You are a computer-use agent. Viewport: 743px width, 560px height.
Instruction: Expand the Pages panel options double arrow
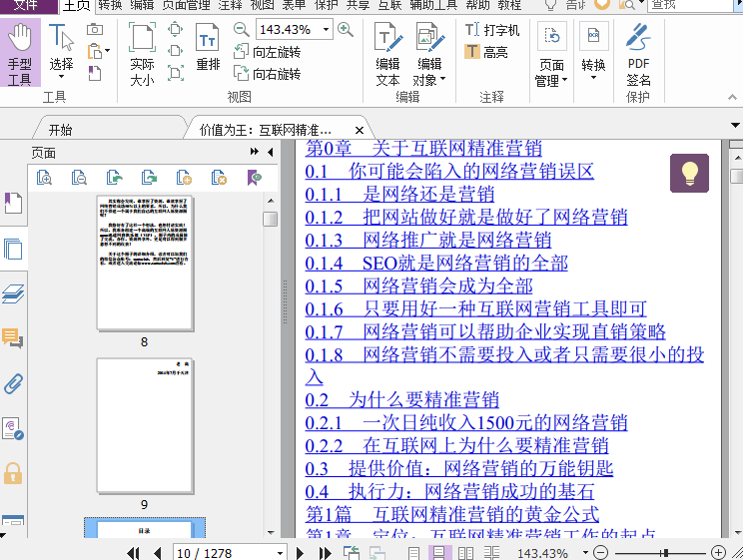click(x=255, y=152)
